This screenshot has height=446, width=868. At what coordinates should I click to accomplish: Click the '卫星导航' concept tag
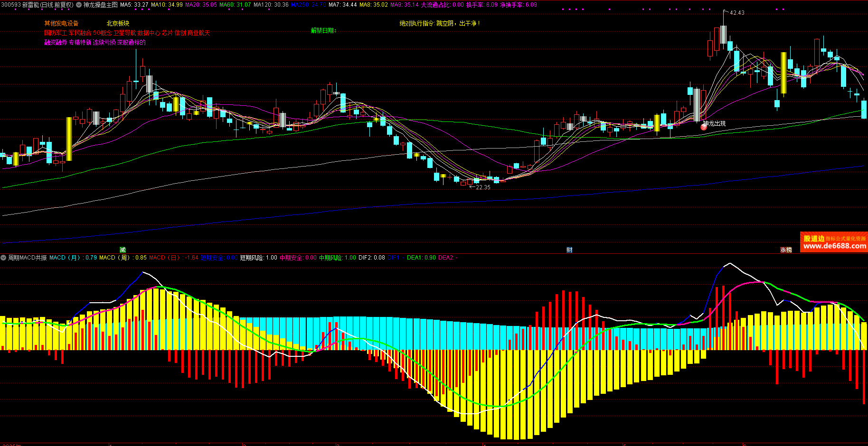tap(124, 33)
